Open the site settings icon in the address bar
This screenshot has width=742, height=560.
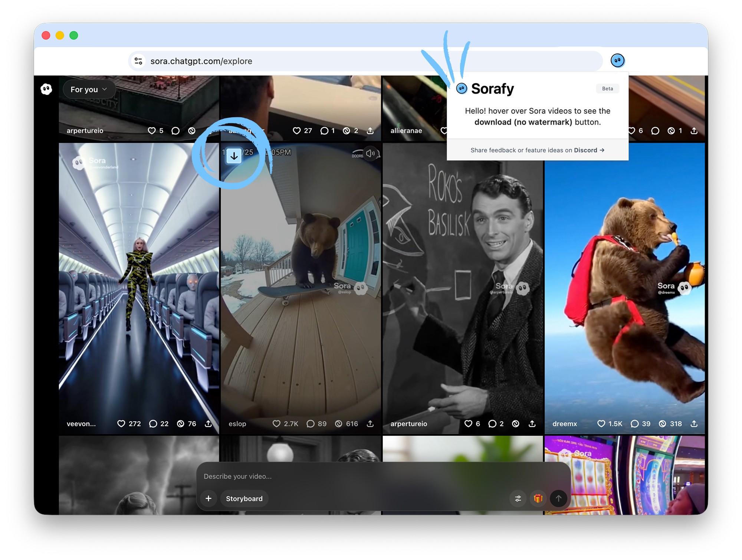[138, 61]
